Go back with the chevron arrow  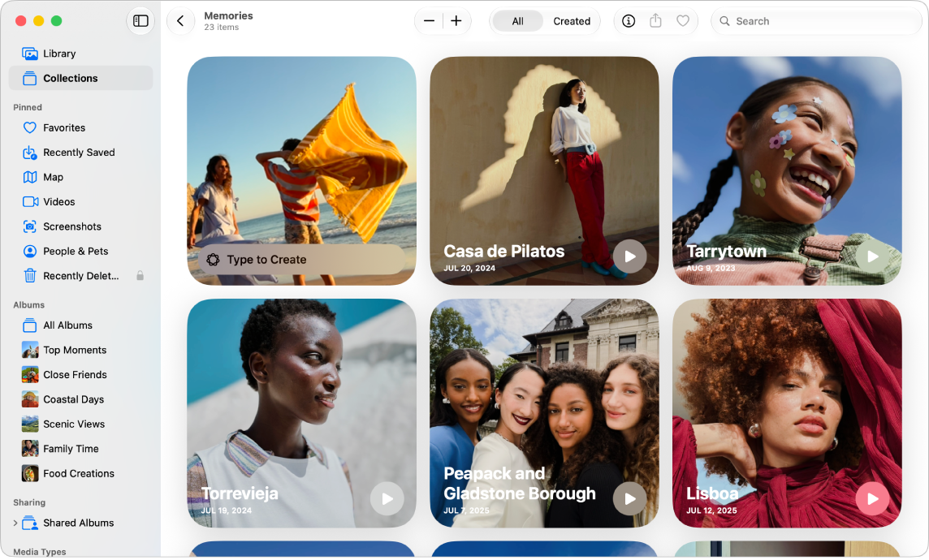click(181, 21)
